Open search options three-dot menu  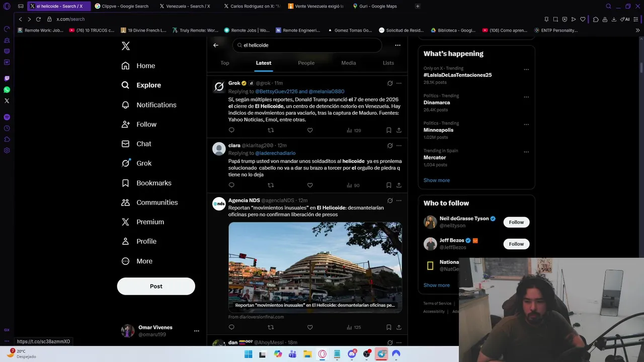(397, 45)
